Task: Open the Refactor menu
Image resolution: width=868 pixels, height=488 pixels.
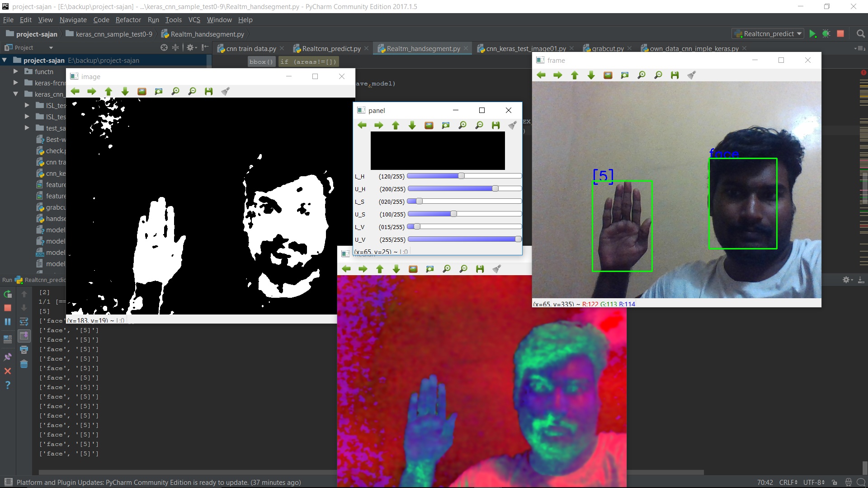Action: (x=128, y=20)
